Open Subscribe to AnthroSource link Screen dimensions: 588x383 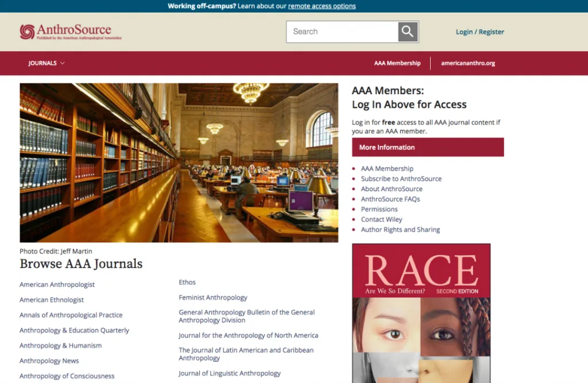point(401,179)
